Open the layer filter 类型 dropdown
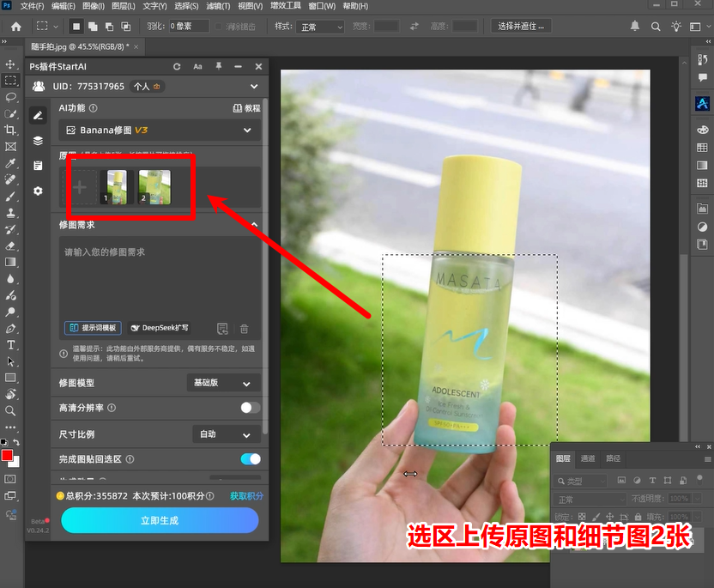Viewport: 714px width, 588px height. (581, 481)
